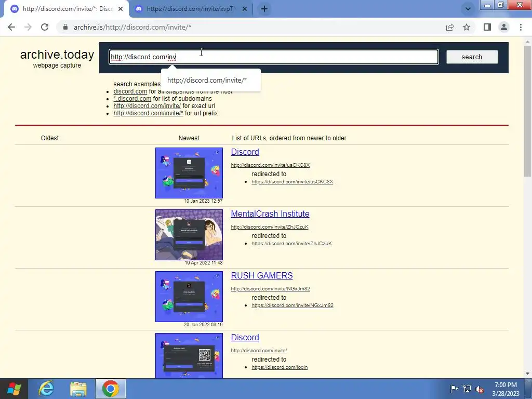Open Action Center flag tray icon
The height and width of the screenshot is (399, 532).
click(454, 389)
